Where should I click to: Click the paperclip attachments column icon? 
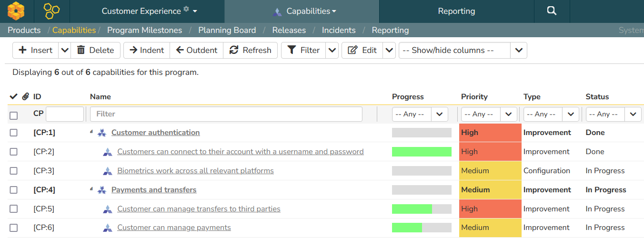[x=26, y=96]
